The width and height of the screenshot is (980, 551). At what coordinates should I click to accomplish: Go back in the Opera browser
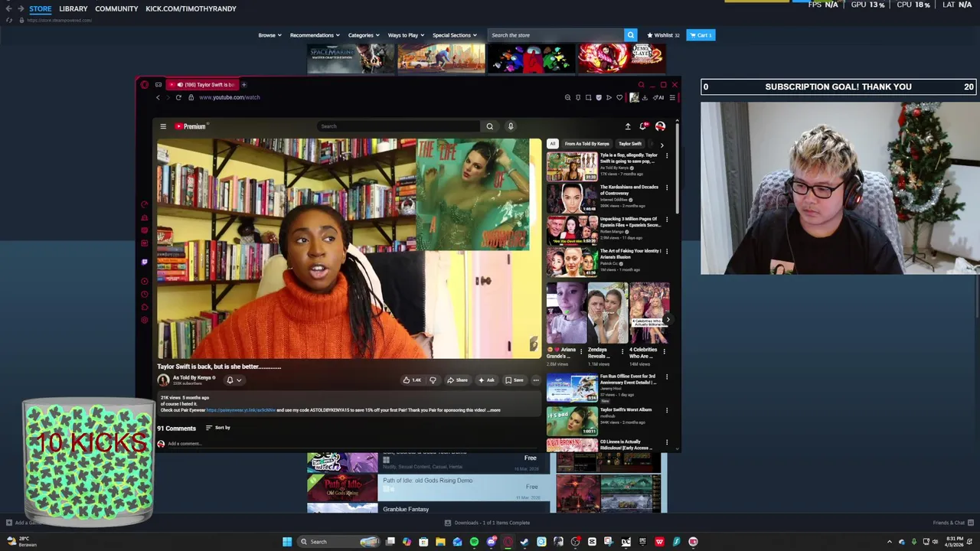tap(158, 97)
